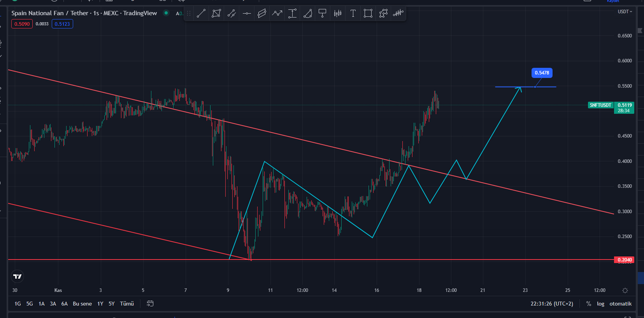Select the trend line drawing tool

pyautogui.click(x=201, y=13)
